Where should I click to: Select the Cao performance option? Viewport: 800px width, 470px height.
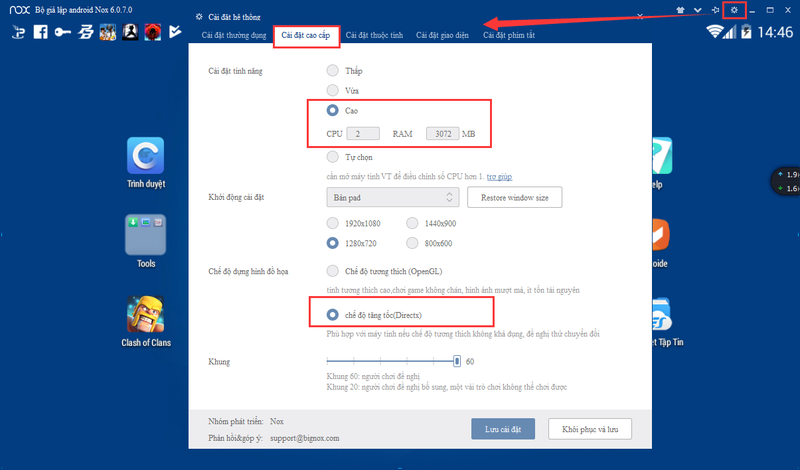333,110
